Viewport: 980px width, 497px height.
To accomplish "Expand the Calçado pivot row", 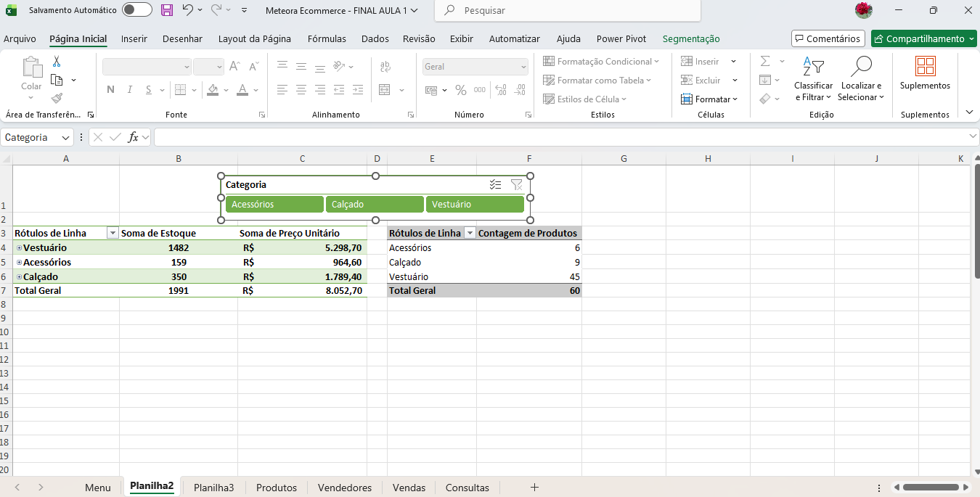I will point(19,277).
